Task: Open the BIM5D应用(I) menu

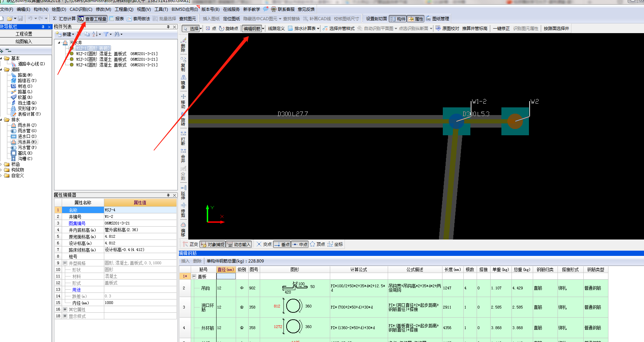Action: (185, 9)
